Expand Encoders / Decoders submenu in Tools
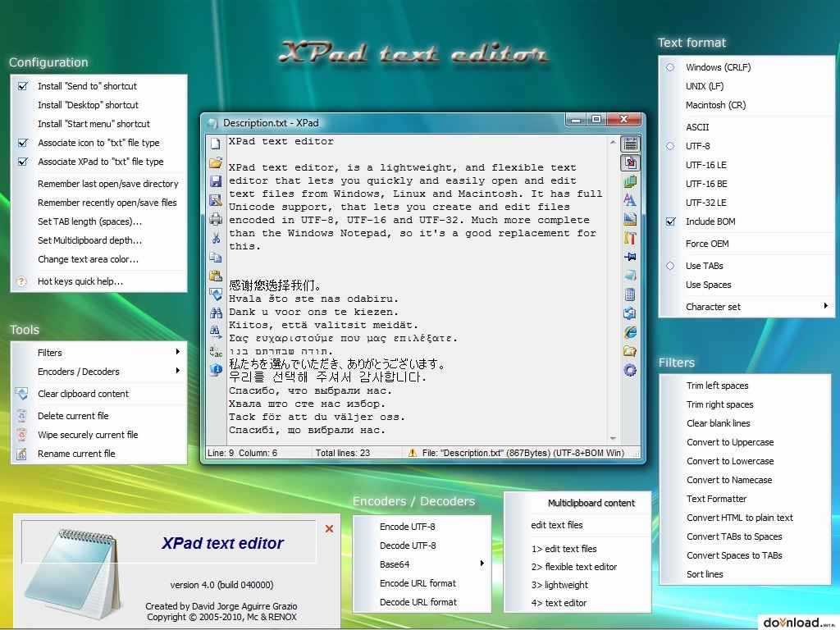Screen dimensions: 840x630 pos(98,372)
